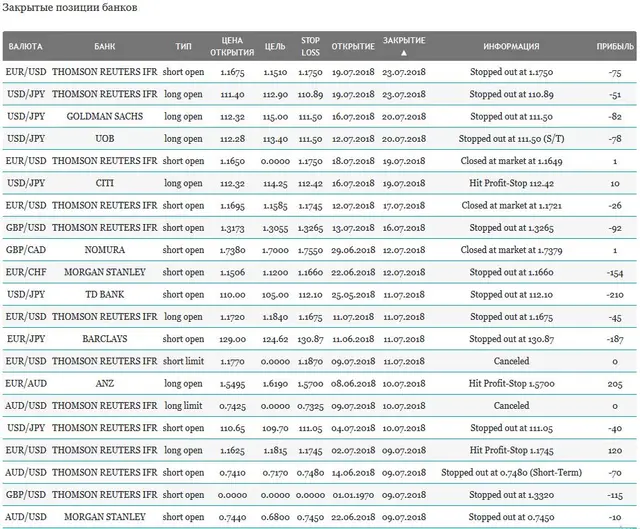Click opening price 129.00
Viewport: 640px width, 529px height.
(x=232, y=339)
